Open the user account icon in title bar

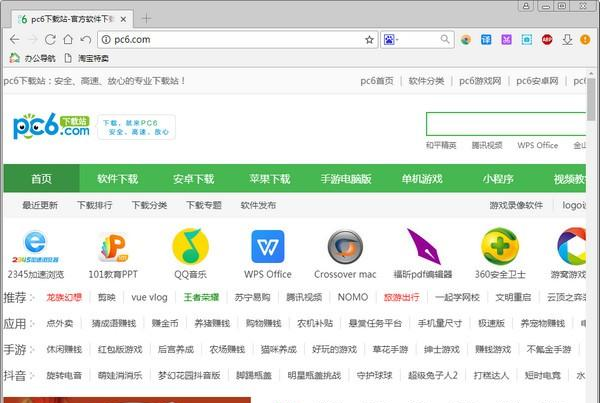pos(526,5)
